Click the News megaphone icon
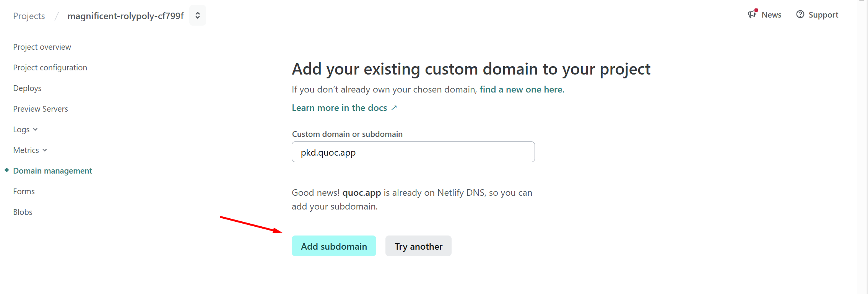868x294 pixels. point(752,15)
